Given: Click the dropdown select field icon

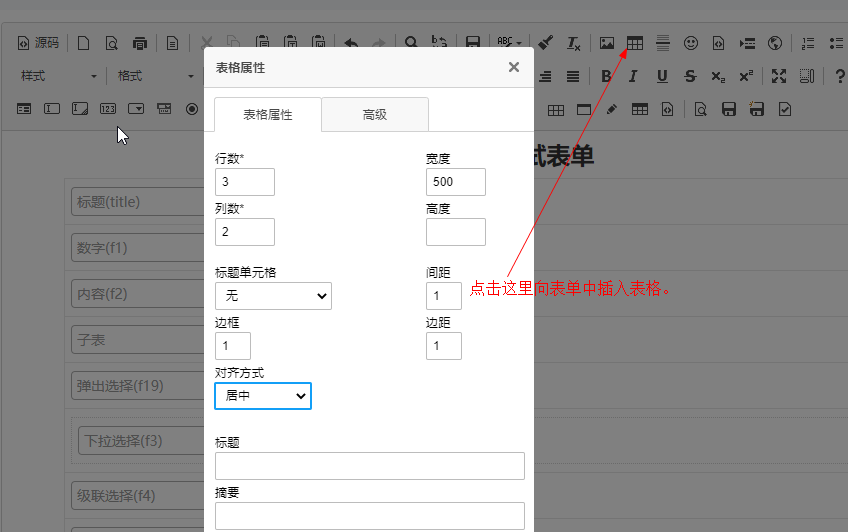Looking at the screenshot, I should click(136, 109).
